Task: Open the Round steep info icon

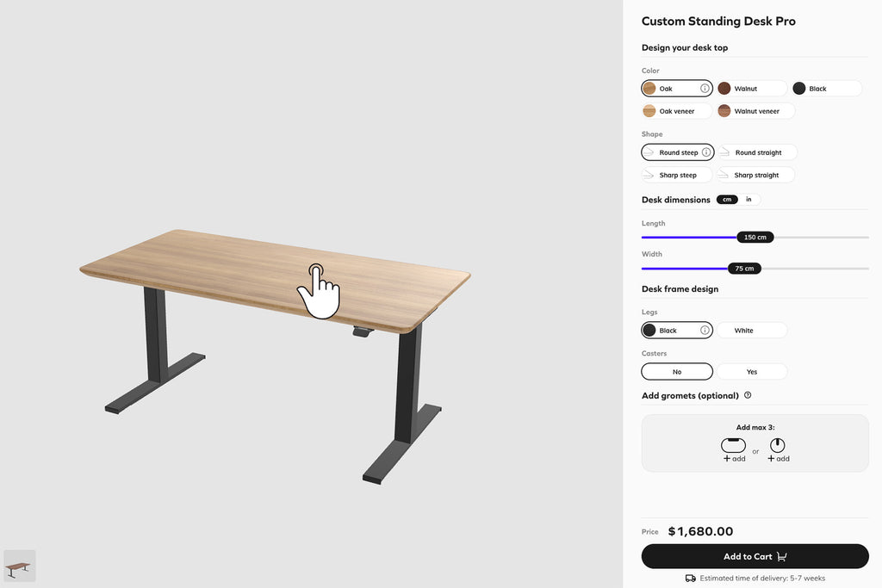Action: tap(706, 152)
